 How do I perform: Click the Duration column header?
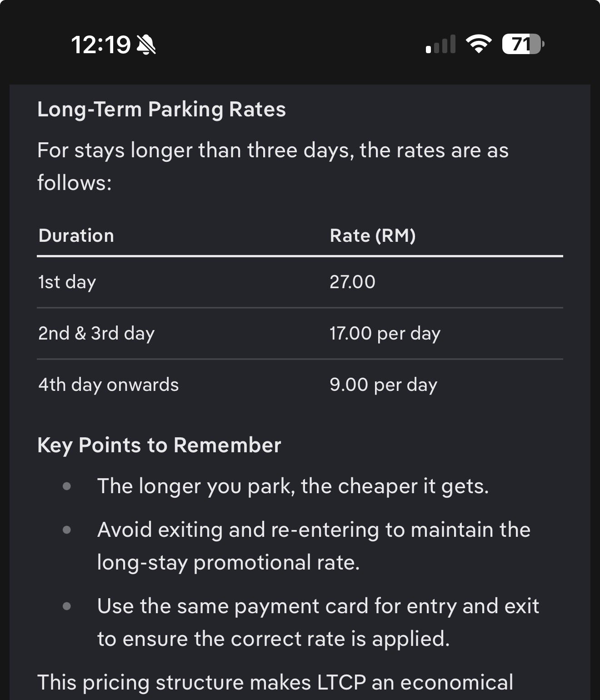pos(76,235)
